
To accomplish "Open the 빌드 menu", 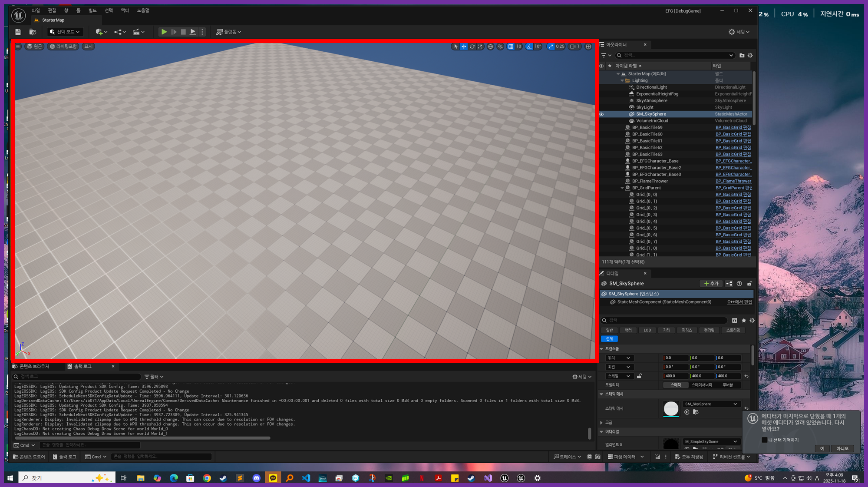I will pos(92,10).
